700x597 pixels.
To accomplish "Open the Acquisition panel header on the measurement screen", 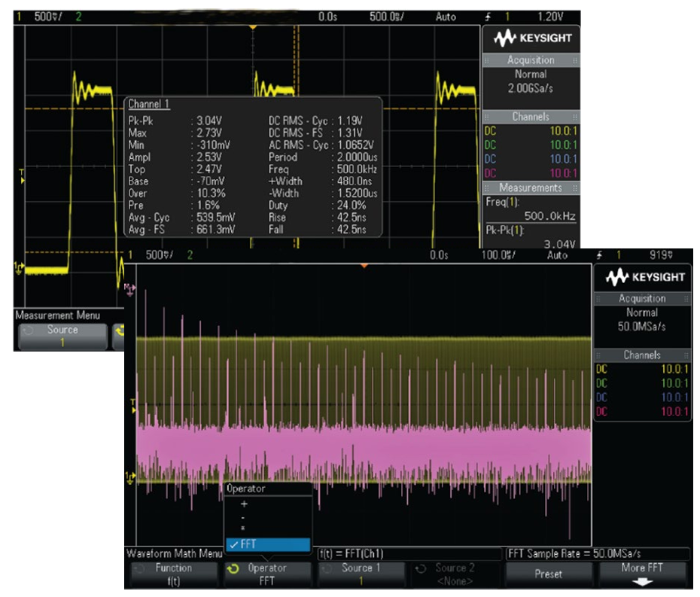I will (531, 59).
